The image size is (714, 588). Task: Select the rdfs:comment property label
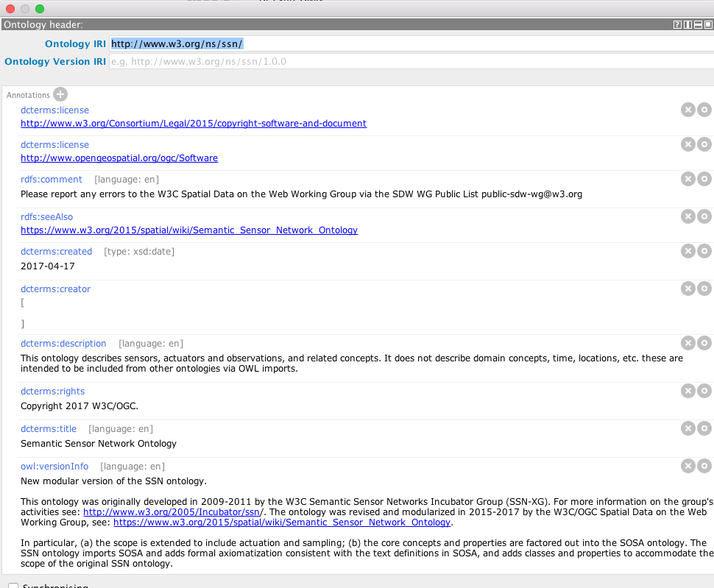pyautogui.click(x=51, y=180)
